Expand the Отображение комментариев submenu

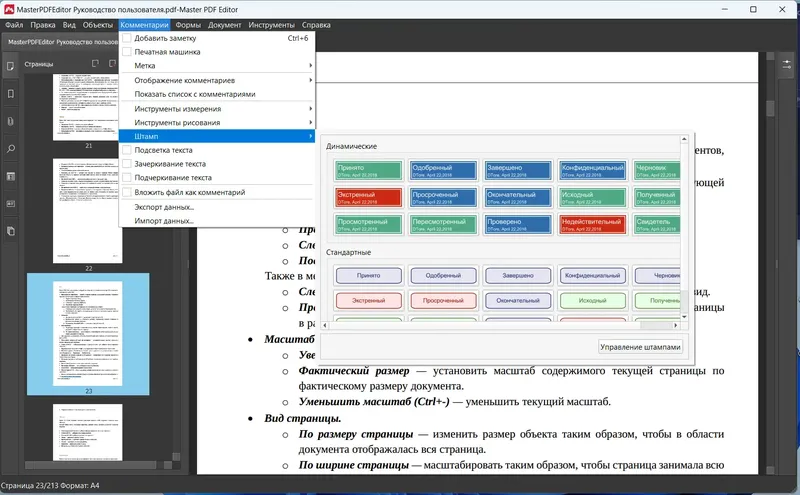[217, 80]
